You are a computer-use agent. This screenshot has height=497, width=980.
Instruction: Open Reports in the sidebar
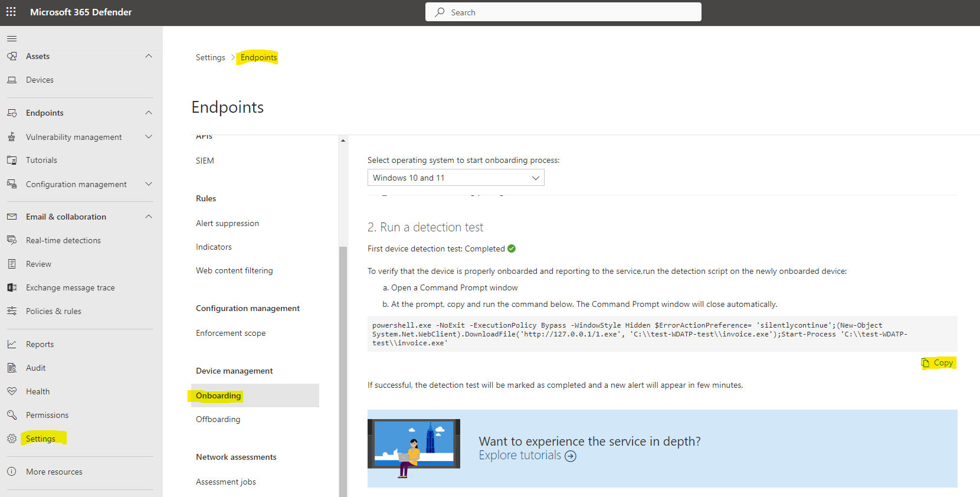40,344
